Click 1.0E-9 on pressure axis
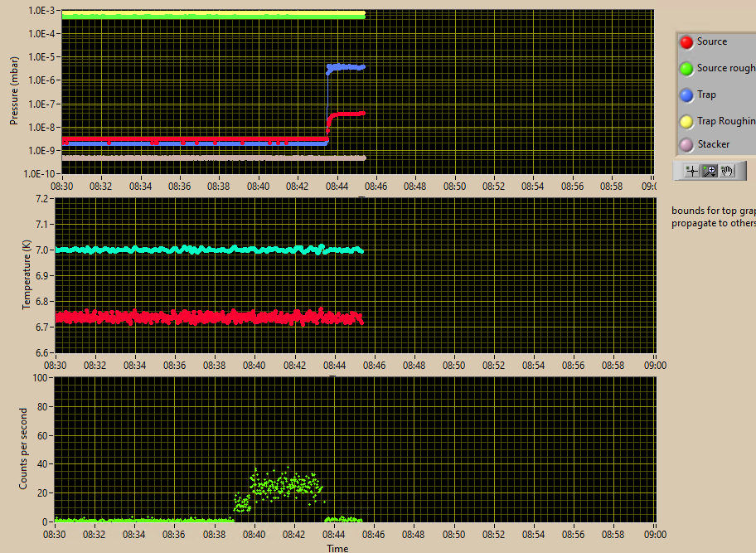This screenshot has width=756, height=553. coord(42,151)
